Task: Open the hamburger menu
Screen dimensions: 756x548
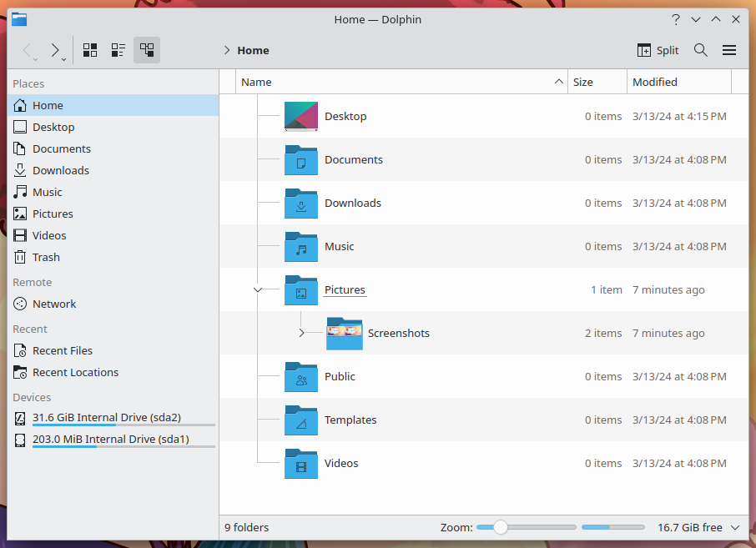Action: tap(729, 50)
